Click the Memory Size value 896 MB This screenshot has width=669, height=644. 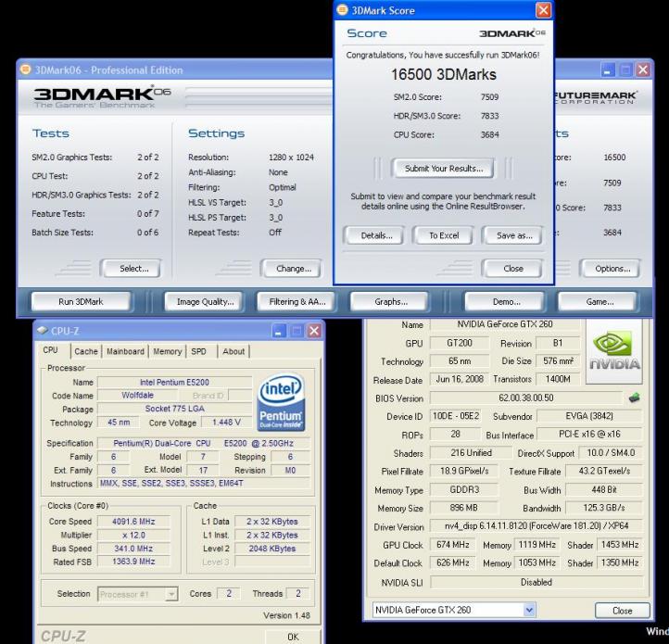pos(463,508)
